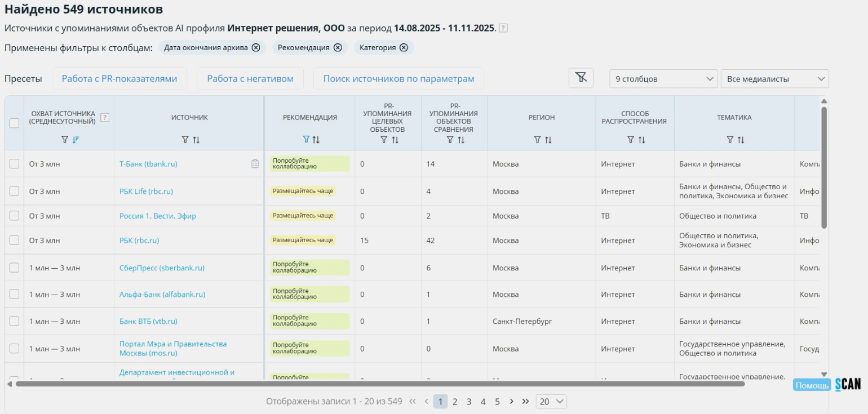
Task: Open the Все медиалисты dropdown
Action: (774, 79)
